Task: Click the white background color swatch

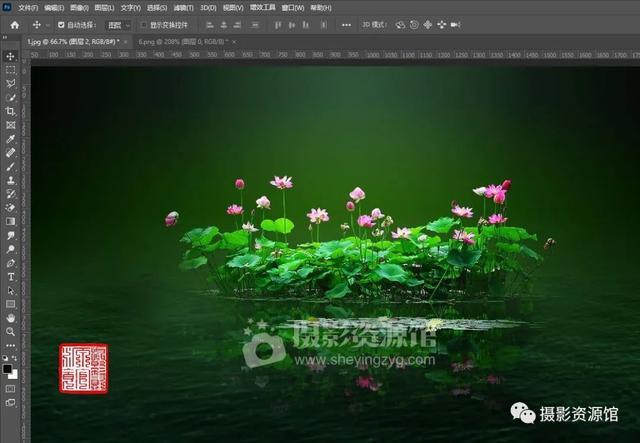Action: coord(14,375)
